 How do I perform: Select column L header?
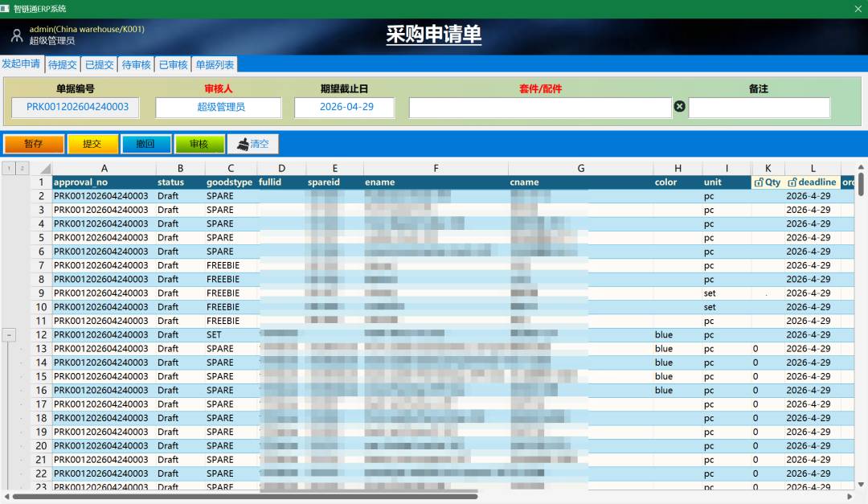813,168
